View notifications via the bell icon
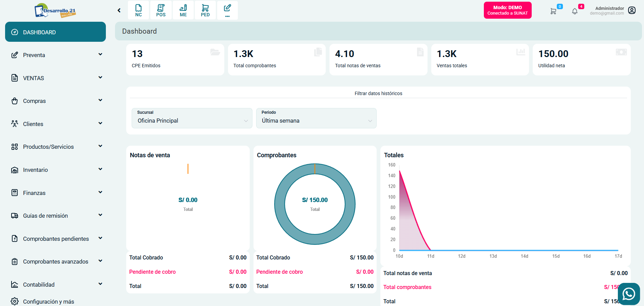This screenshot has width=644, height=306. click(575, 11)
